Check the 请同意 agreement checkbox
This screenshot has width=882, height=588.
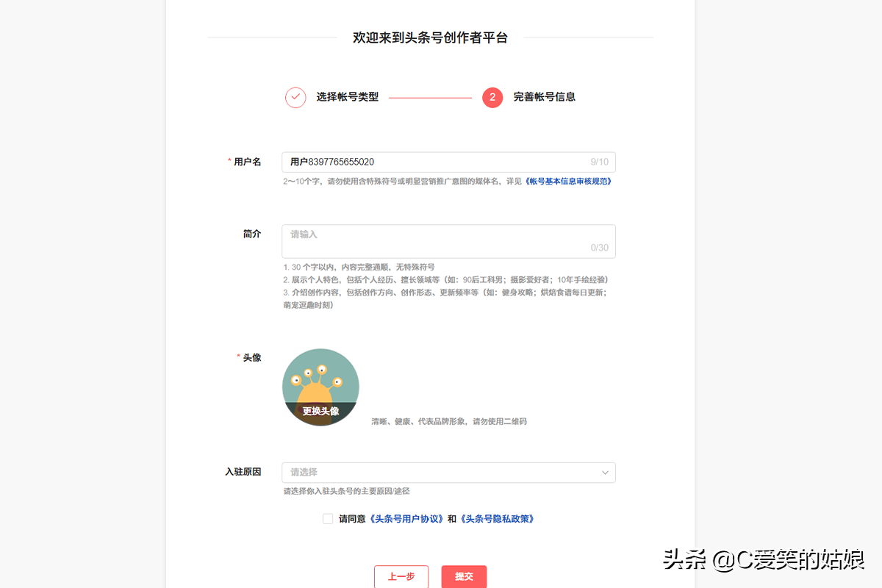[327, 518]
